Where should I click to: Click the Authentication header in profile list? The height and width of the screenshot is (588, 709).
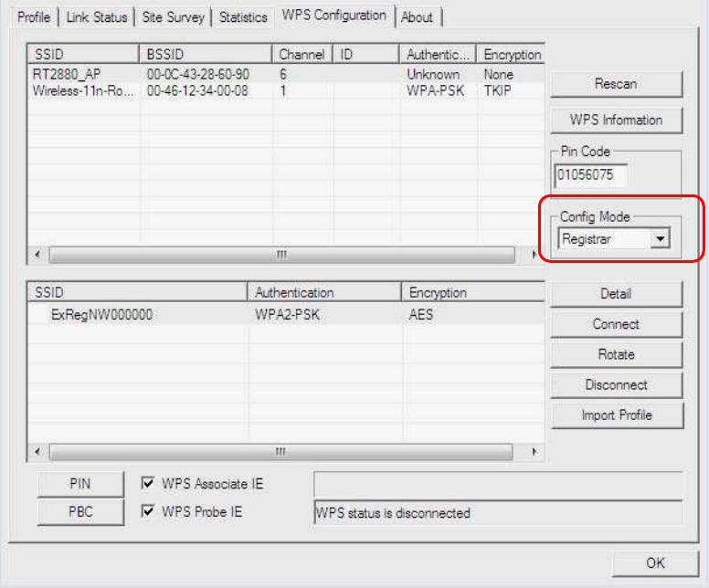point(324,292)
